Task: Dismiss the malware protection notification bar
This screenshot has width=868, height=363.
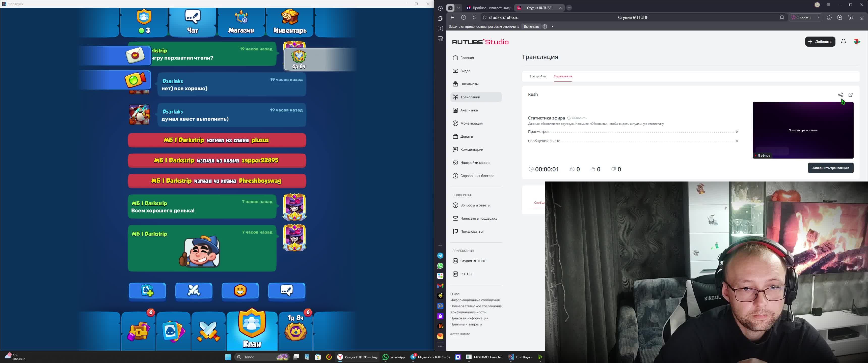Action: 552,26
